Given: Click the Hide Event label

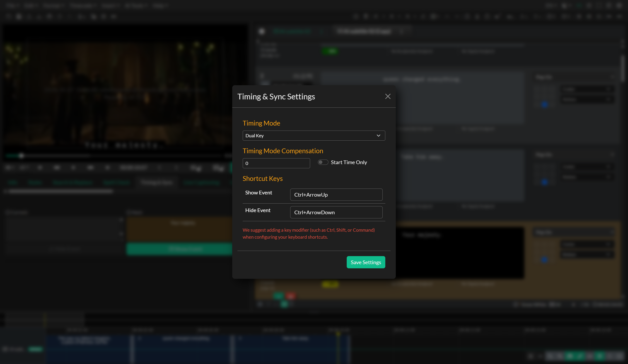Looking at the screenshot, I should [258, 210].
